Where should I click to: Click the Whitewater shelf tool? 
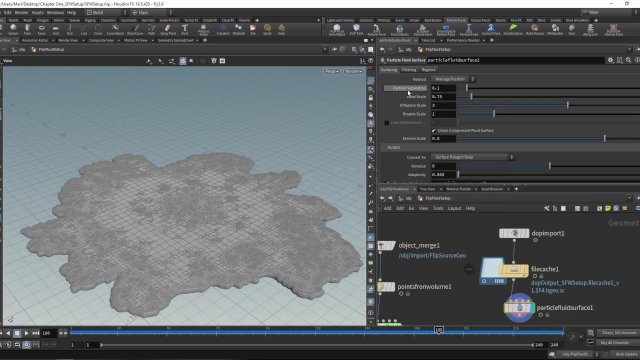pyautogui.click(x=555, y=29)
